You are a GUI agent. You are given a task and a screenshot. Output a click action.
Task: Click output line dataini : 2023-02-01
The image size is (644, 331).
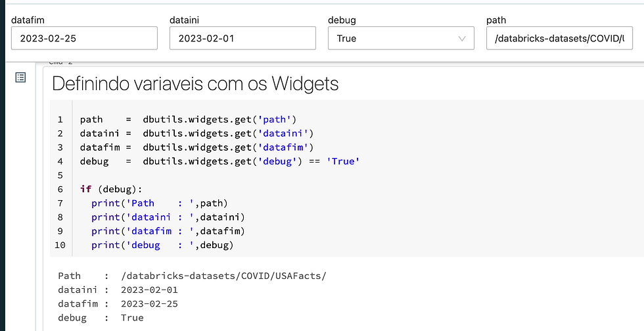(x=118, y=290)
